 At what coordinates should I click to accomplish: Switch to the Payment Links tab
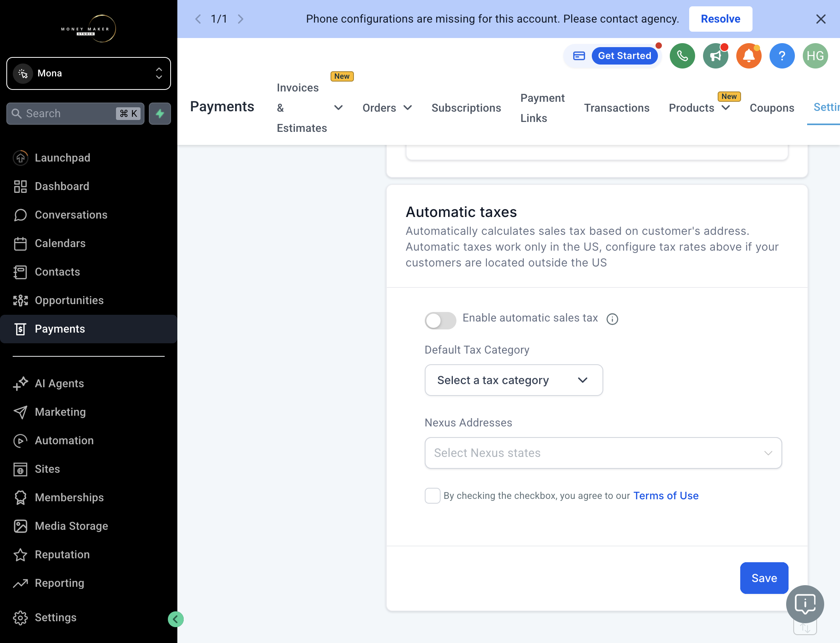click(542, 108)
